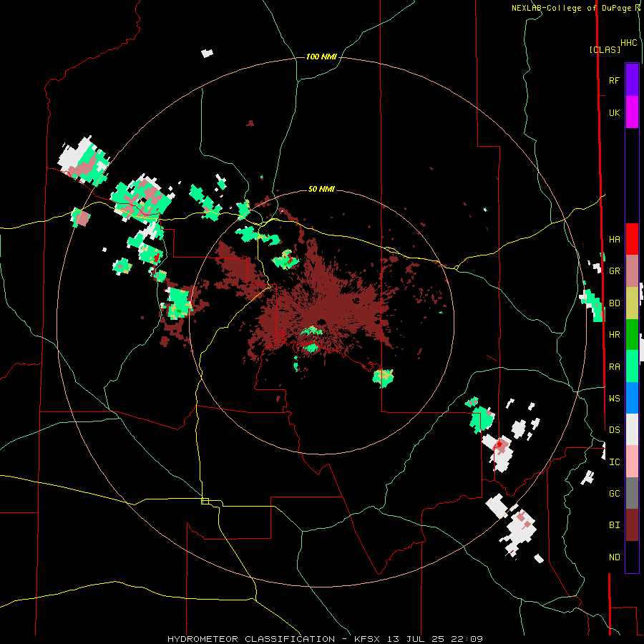Click the RF legend label
This screenshot has width=644, height=644.
click(x=614, y=80)
